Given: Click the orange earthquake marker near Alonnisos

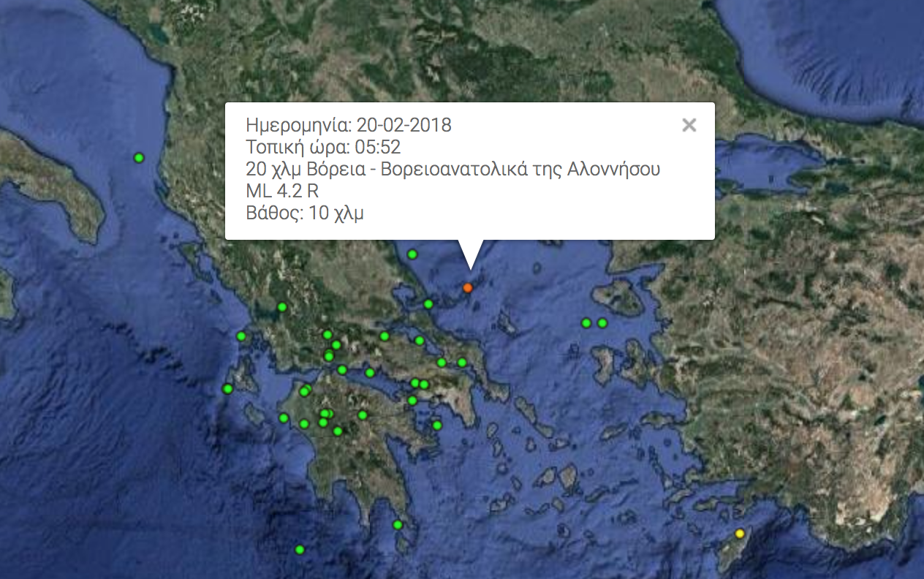Looking at the screenshot, I should [468, 288].
